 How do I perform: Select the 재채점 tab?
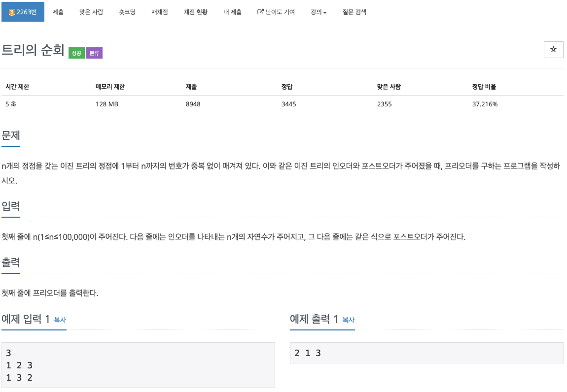[x=159, y=12]
